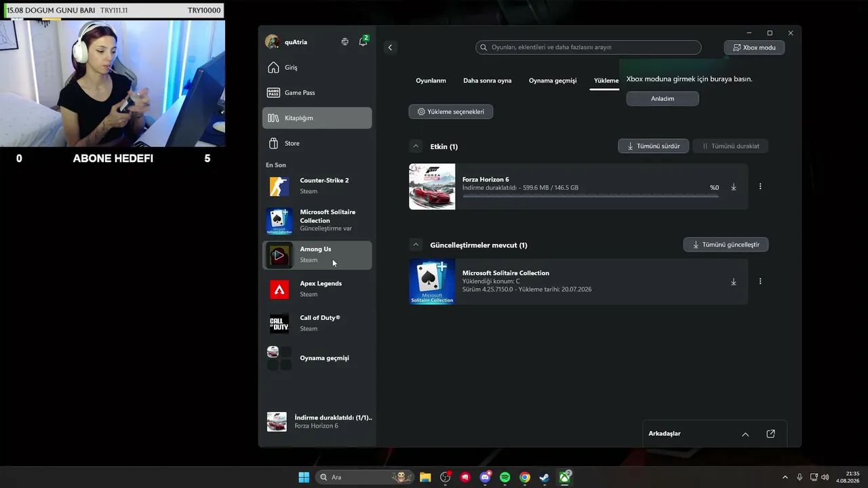Viewport: 868px width, 488px height.
Task: Open the paused download status for Forza Horizon 6
Action: [x=317, y=422]
